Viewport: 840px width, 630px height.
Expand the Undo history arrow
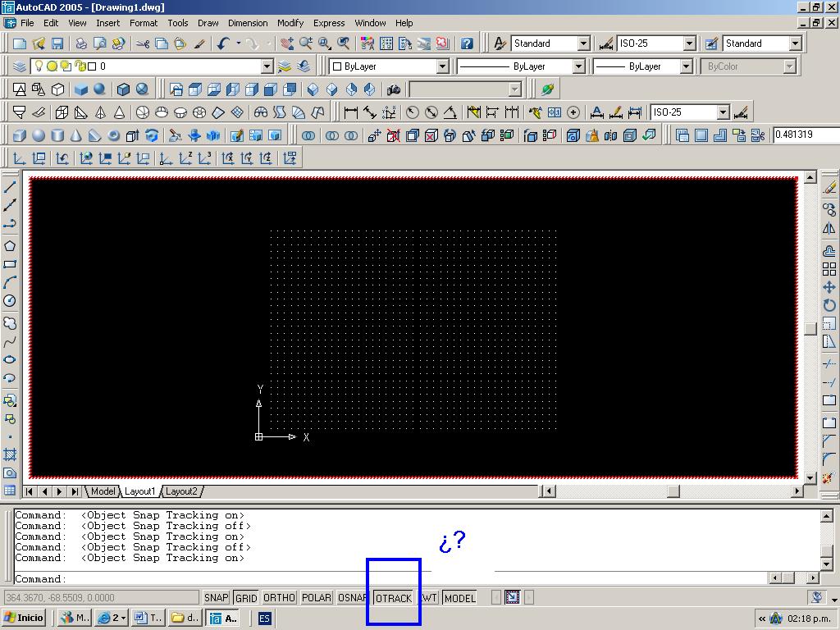239,43
